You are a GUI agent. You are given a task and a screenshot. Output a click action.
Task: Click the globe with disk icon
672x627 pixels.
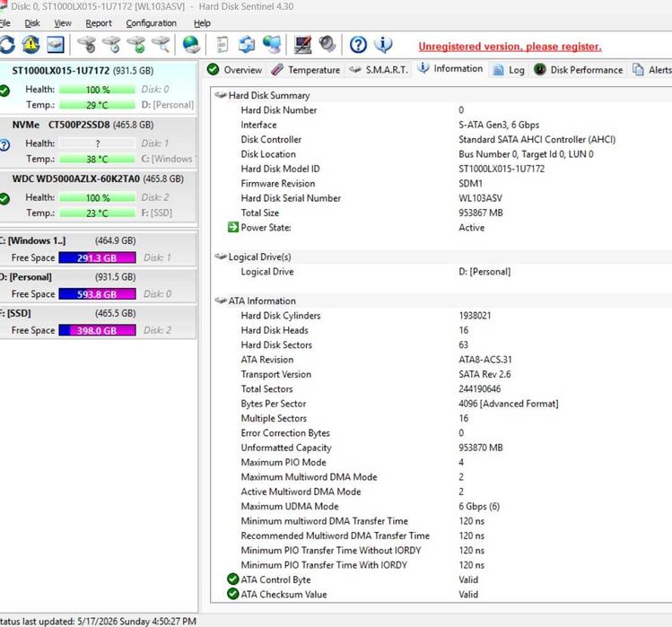coord(191,45)
